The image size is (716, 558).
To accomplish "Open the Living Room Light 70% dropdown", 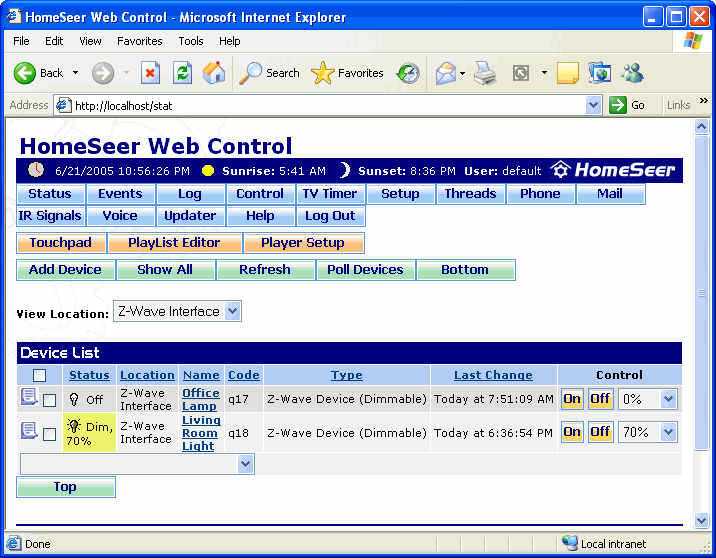I will [x=648, y=432].
